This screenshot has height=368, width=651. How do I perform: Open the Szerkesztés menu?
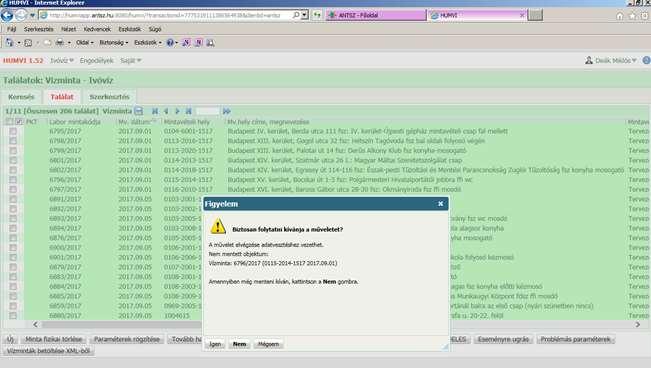pyautogui.click(x=39, y=29)
